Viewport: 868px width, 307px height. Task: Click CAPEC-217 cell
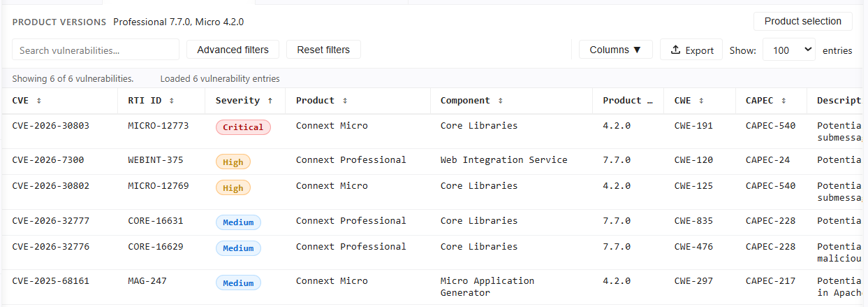point(771,280)
